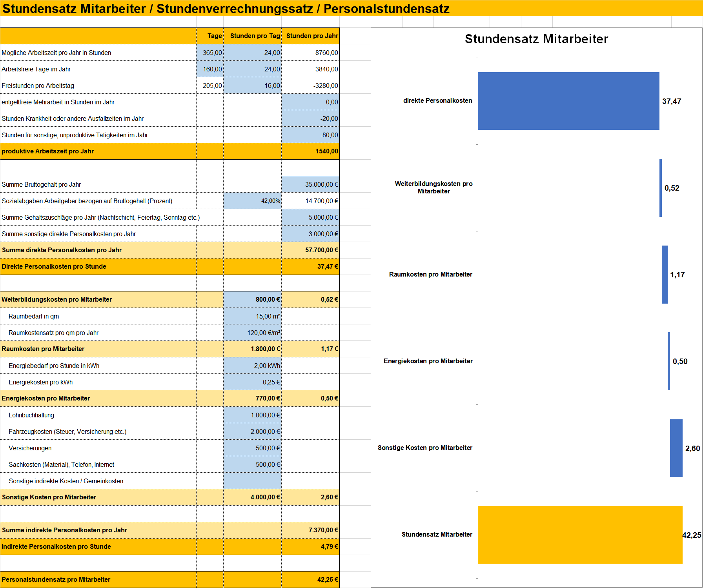Select the produktive Arbeitszeit 1540,00 cell
The width and height of the screenshot is (703, 588).
(x=310, y=151)
